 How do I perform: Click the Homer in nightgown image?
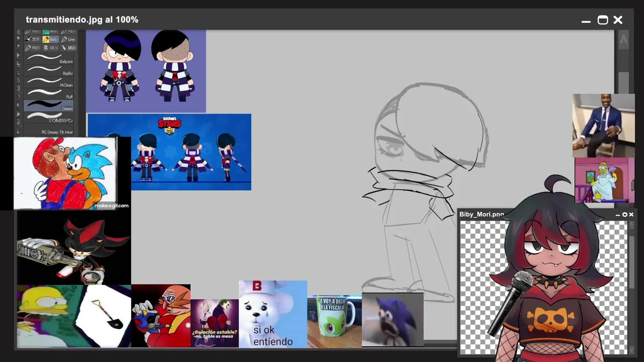click(x=605, y=180)
